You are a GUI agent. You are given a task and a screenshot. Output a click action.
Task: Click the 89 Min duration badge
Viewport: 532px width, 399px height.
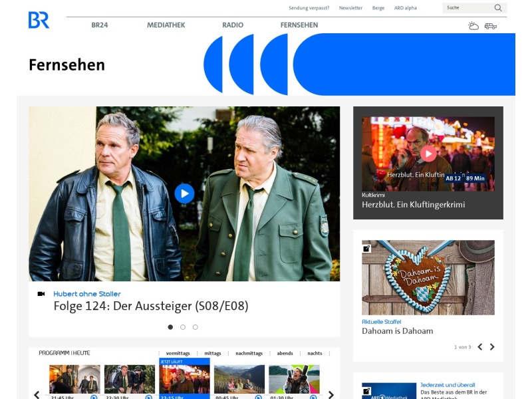[475, 178]
